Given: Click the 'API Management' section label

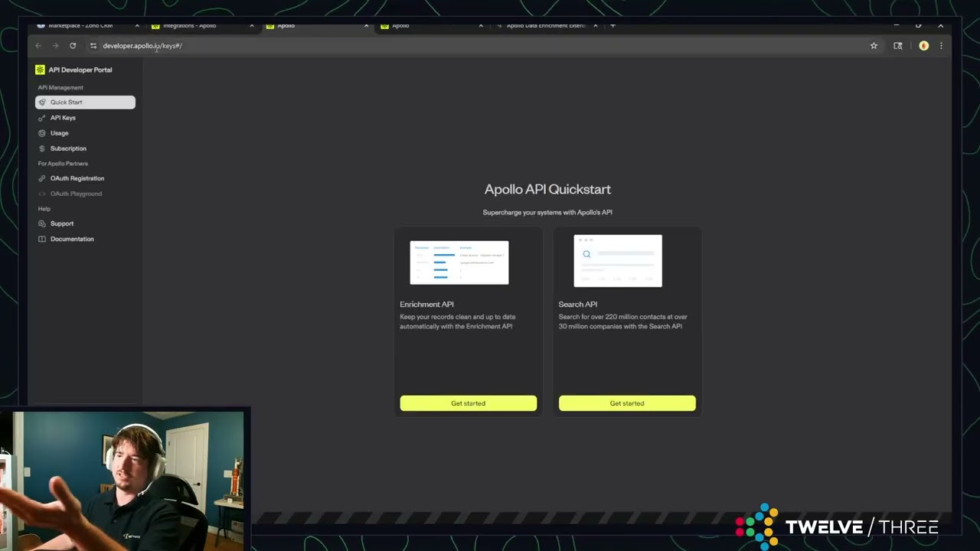Looking at the screenshot, I should click(x=60, y=87).
